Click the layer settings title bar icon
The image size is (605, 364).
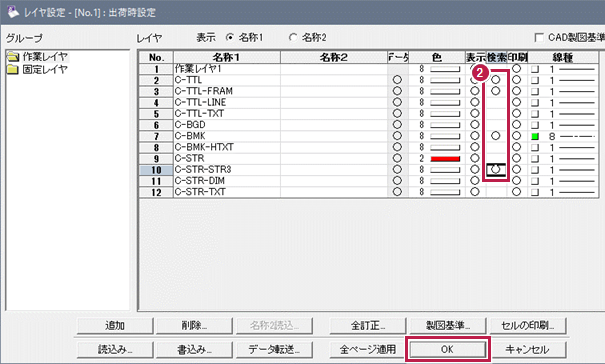point(13,12)
